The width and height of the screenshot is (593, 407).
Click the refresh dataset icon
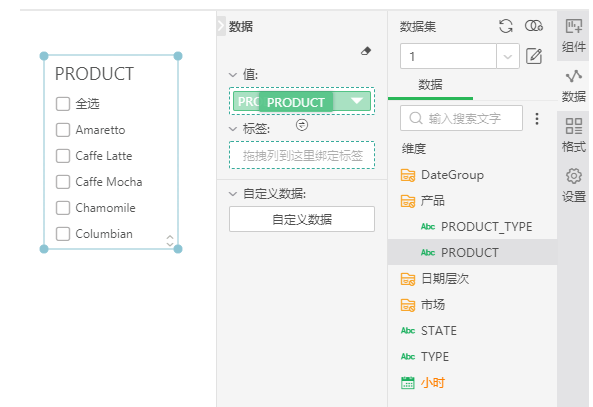click(x=506, y=26)
